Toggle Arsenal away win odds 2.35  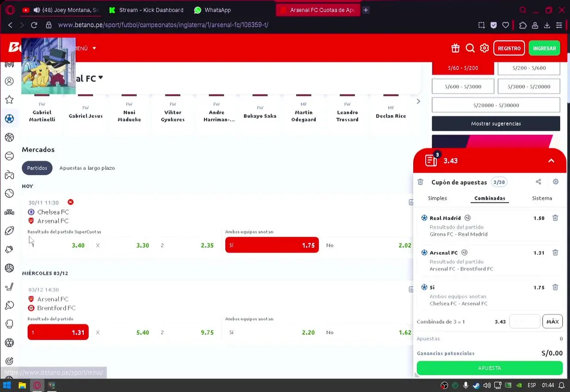point(187,245)
